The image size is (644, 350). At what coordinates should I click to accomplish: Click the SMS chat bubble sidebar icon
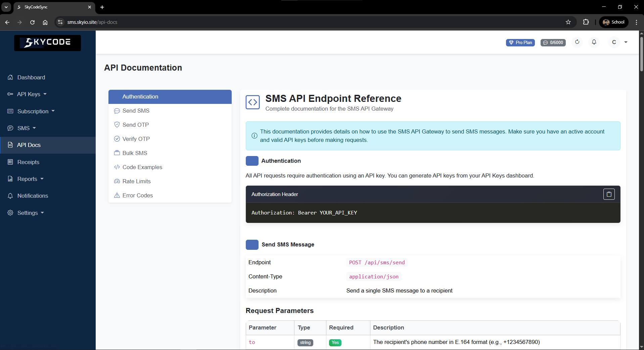(10, 128)
